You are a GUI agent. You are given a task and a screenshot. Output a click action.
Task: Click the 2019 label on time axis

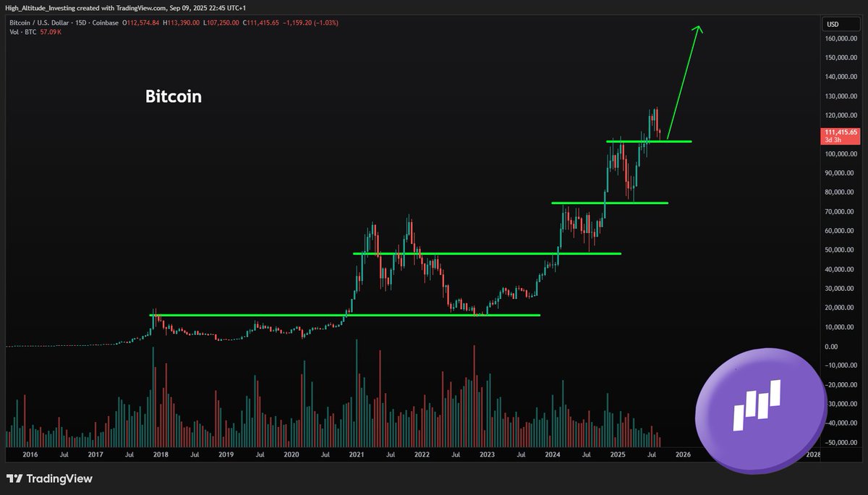[x=226, y=455]
